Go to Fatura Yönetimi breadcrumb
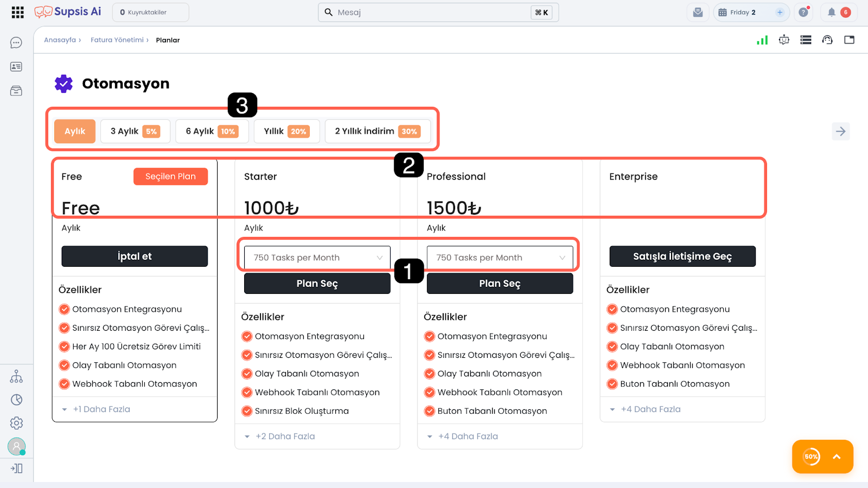 tap(117, 40)
